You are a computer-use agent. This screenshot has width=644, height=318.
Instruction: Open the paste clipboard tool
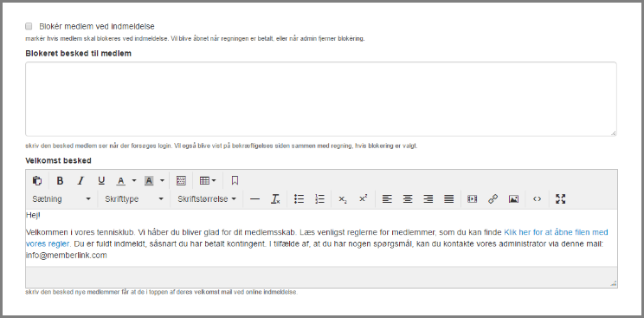tap(37, 180)
